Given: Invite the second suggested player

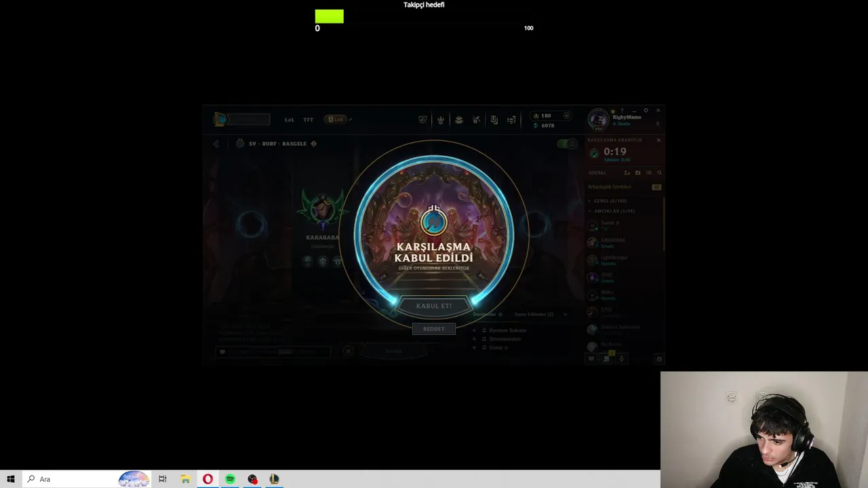Looking at the screenshot, I should coord(499,339).
